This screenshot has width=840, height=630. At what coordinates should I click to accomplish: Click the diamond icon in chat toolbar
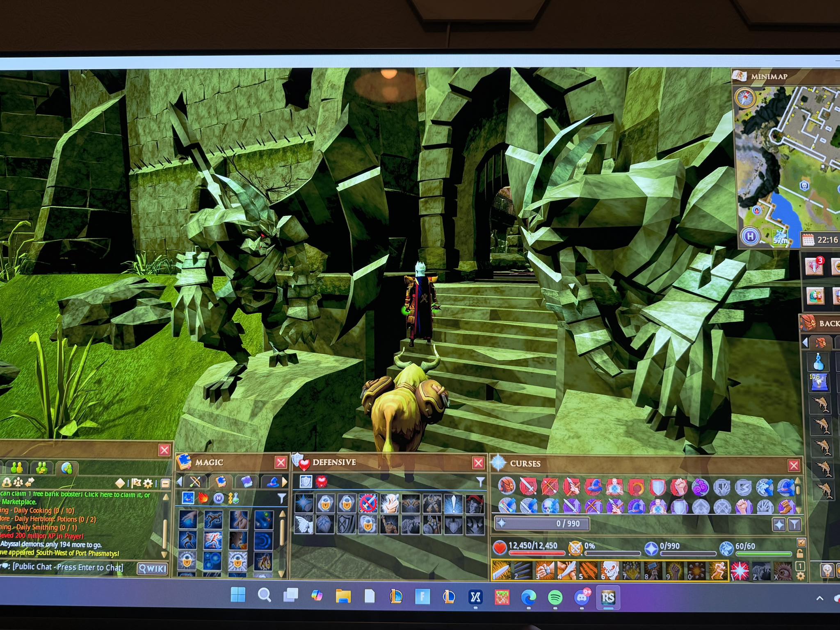pyautogui.click(x=120, y=483)
